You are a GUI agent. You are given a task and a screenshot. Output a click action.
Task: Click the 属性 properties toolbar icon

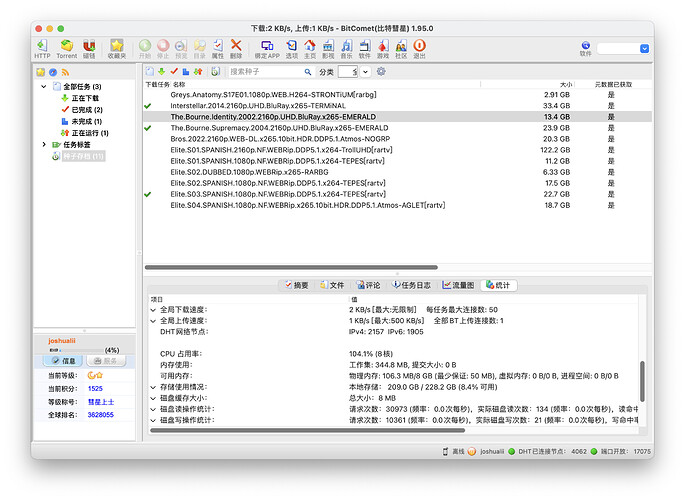coord(218,48)
